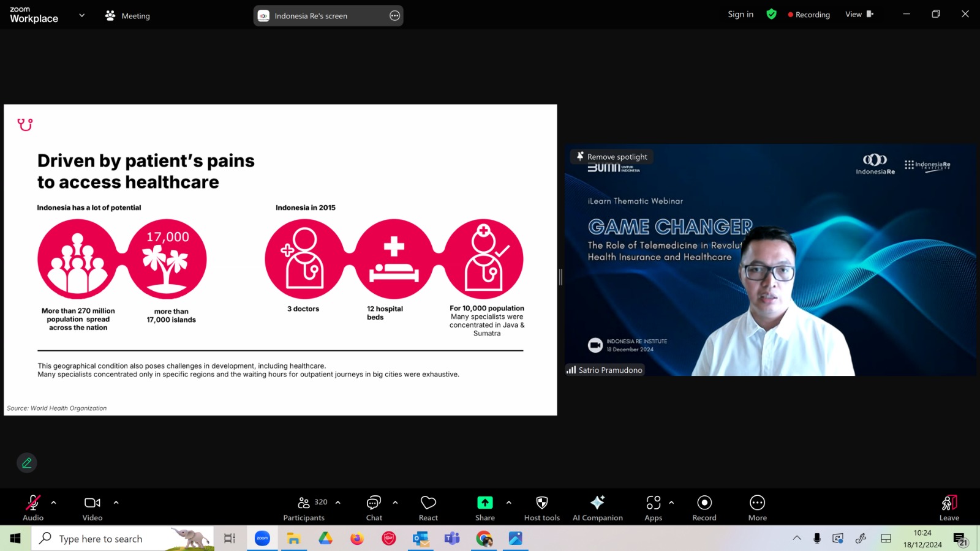Launch AI Companion
Image resolution: width=980 pixels, height=551 pixels.
pyautogui.click(x=597, y=508)
